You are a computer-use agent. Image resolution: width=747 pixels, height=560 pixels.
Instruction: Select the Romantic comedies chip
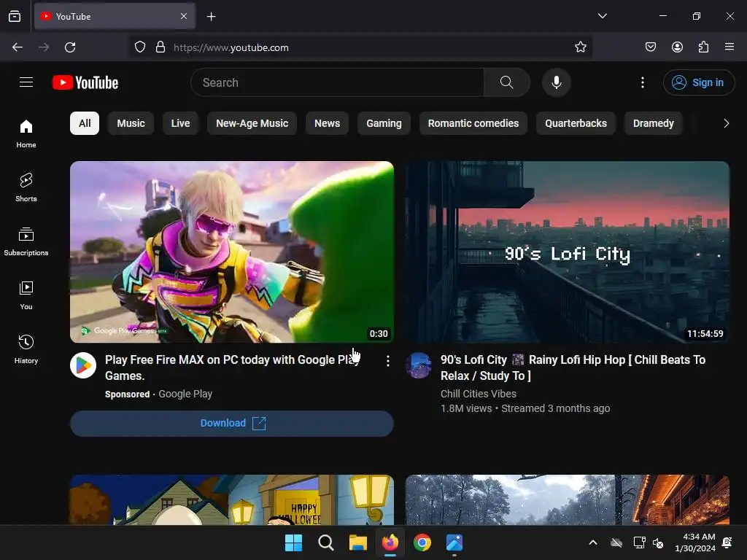(473, 123)
